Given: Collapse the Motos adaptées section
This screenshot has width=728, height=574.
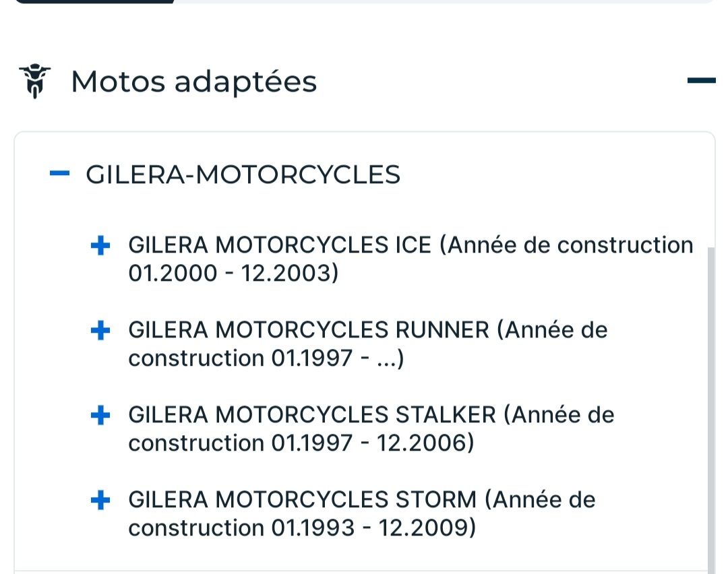Looking at the screenshot, I should [x=701, y=81].
